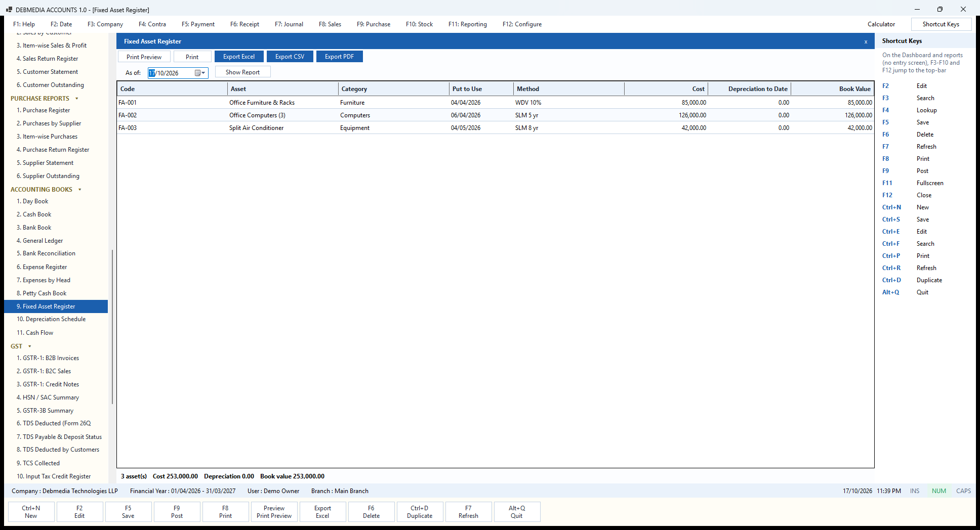Click the Alt+Q Quit bottom button
Image resolution: width=980 pixels, height=530 pixels.
pyautogui.click(x=517, y=512)
